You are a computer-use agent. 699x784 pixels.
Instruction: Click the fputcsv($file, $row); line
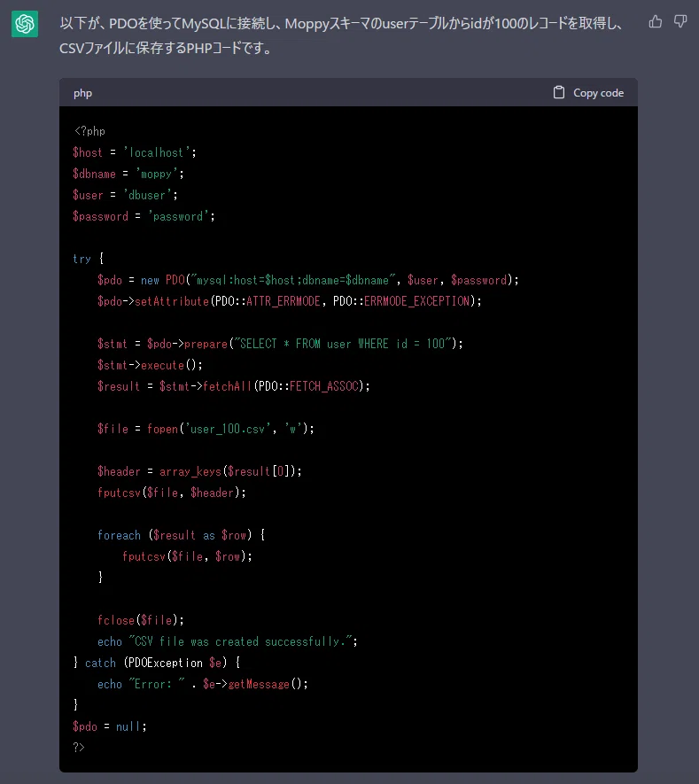pyautogui.click(x=187, y=556)
